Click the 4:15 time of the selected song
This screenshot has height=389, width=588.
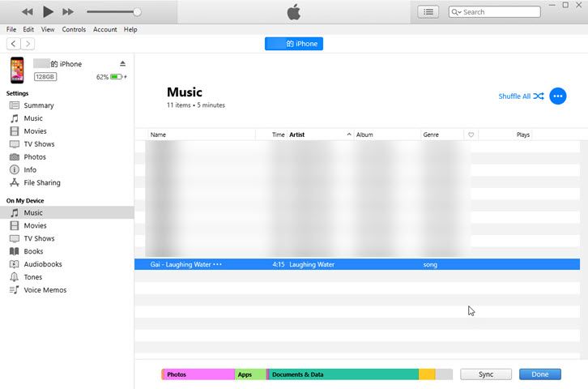279,264
